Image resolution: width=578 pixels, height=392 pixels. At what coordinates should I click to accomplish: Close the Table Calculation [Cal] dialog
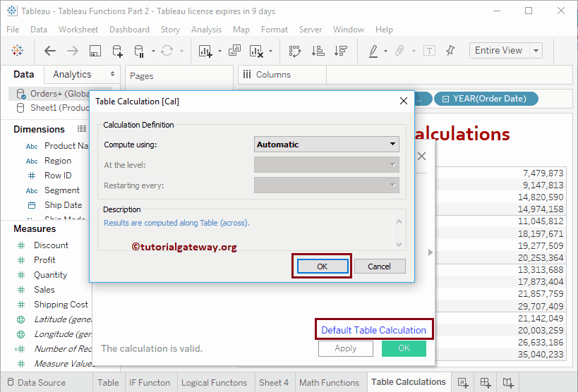coord(404,101)
